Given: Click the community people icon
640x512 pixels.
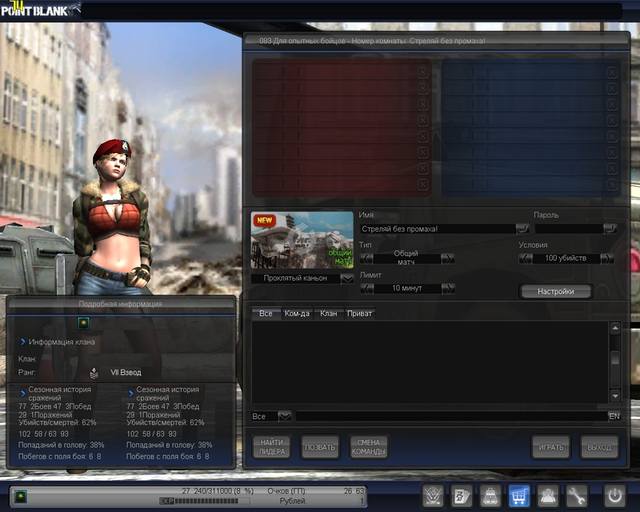Looking at the screenshot, I should click(548, 495).
